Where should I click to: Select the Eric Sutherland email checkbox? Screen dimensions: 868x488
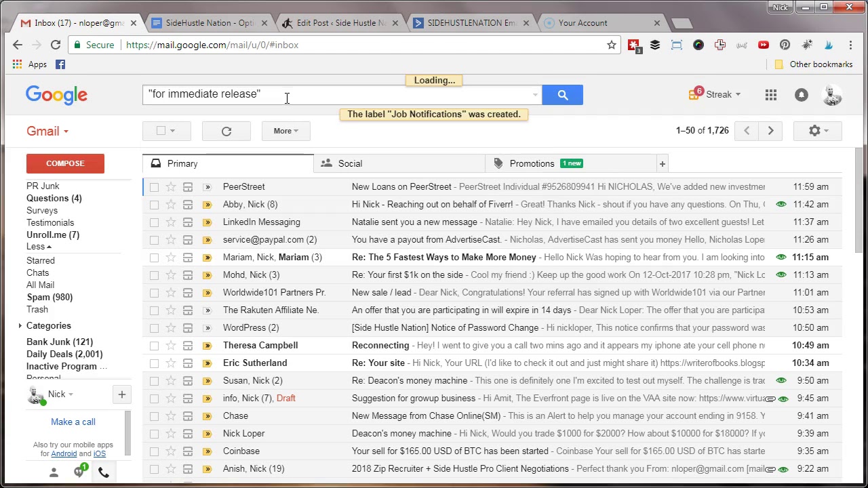click(x=154, y=363)
